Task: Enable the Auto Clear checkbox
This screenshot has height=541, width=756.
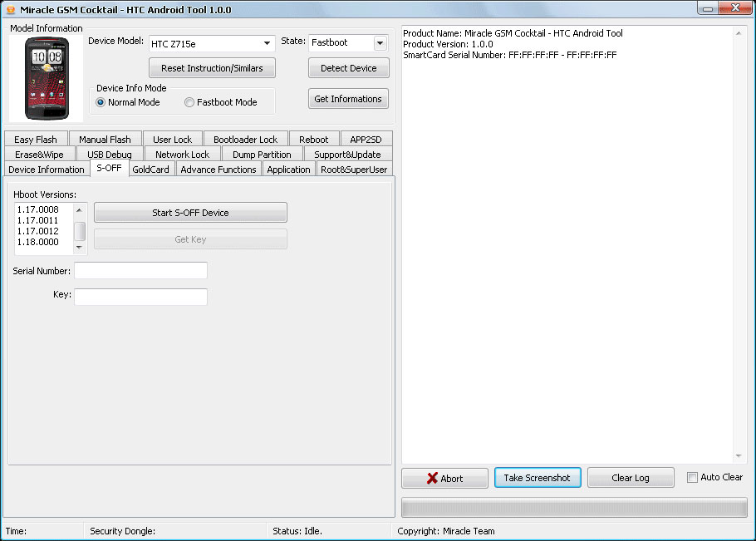Action: (x=692, y=477)
